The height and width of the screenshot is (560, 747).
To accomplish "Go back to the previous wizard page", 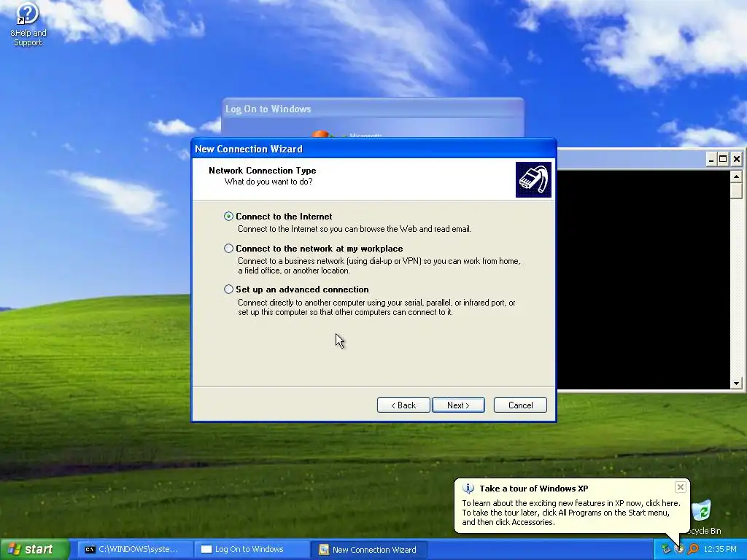I will point(403,405).
